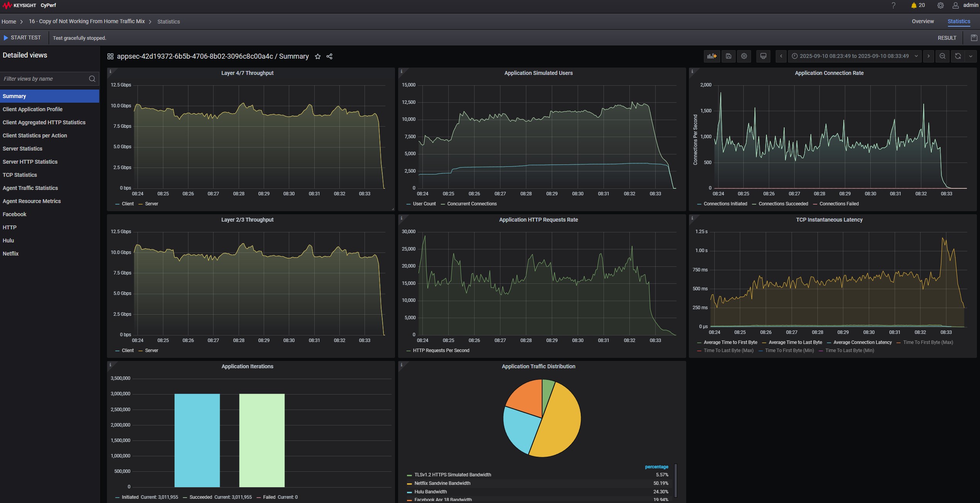Open the notifications bell
Screen dimensions: 980x503
tap(914, 5)
